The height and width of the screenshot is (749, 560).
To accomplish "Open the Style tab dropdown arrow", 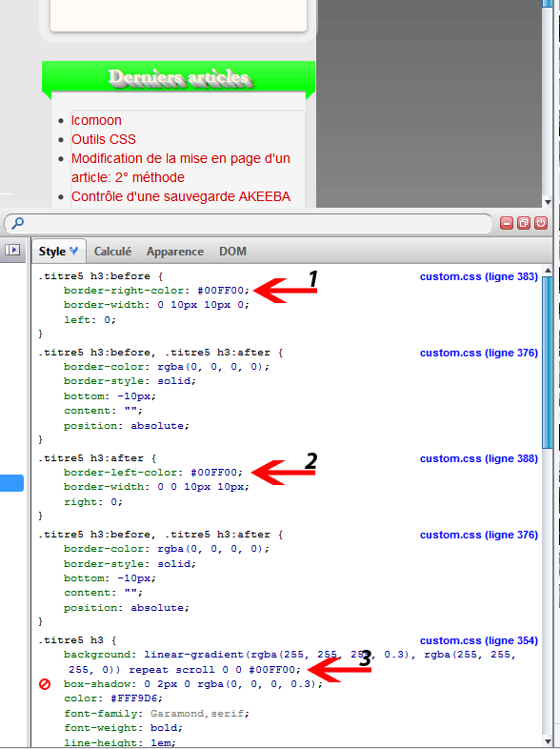I will point(74,251).
